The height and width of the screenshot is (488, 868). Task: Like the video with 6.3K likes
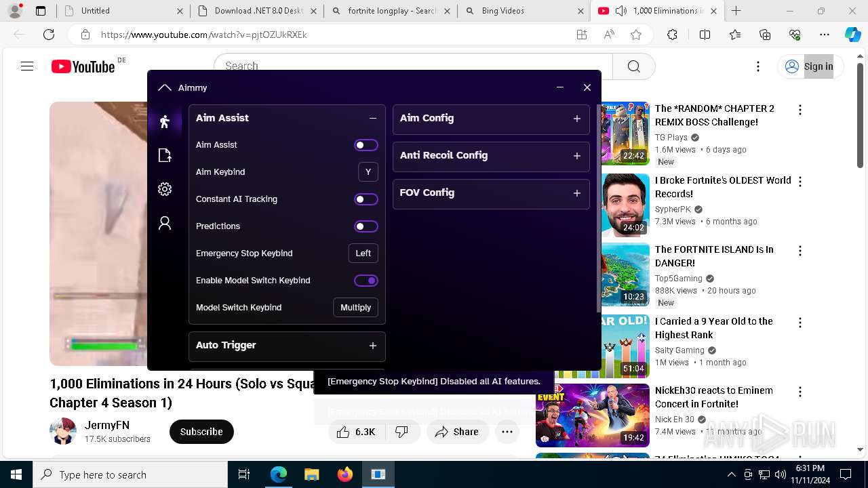point(355,432)
